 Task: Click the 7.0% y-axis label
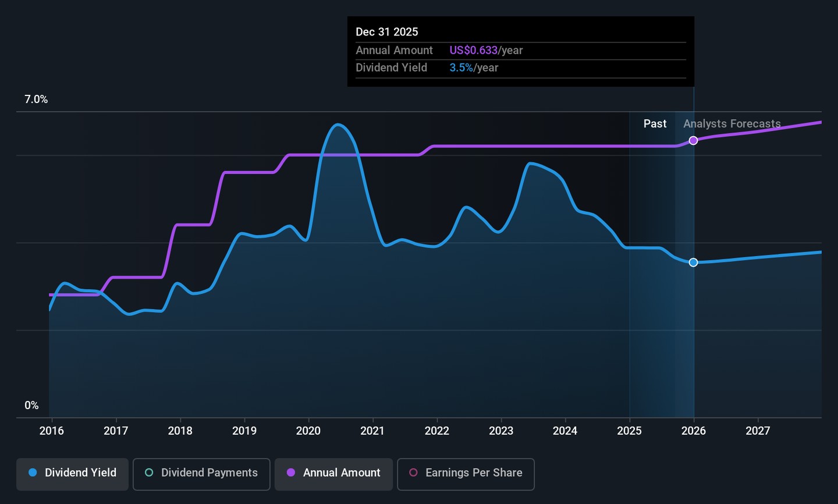click(36, 100)
